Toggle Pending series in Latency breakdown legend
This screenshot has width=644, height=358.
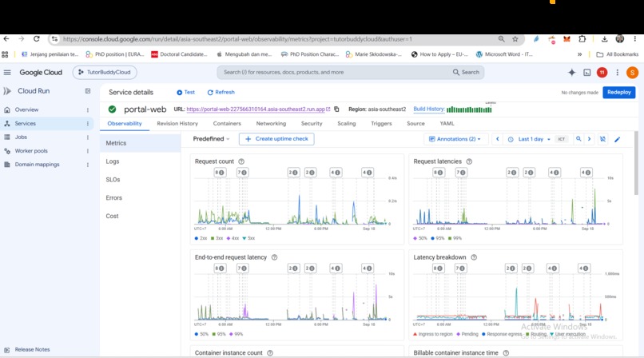(467, 334)
